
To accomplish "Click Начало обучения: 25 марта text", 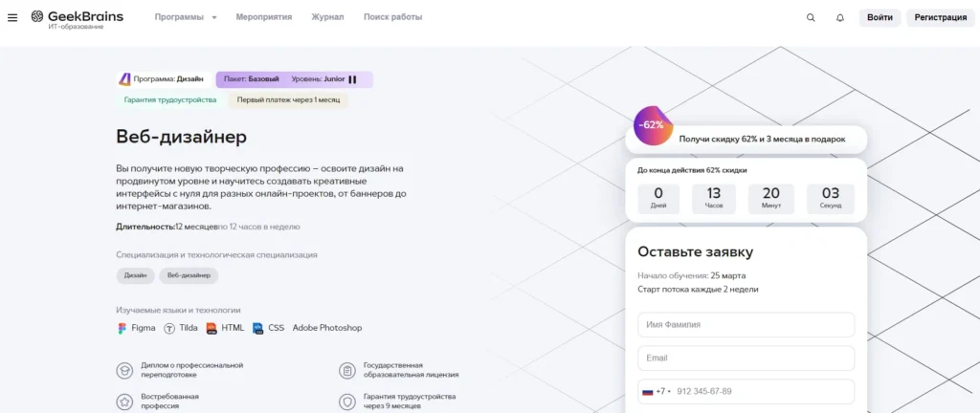I will click(691, 275).
